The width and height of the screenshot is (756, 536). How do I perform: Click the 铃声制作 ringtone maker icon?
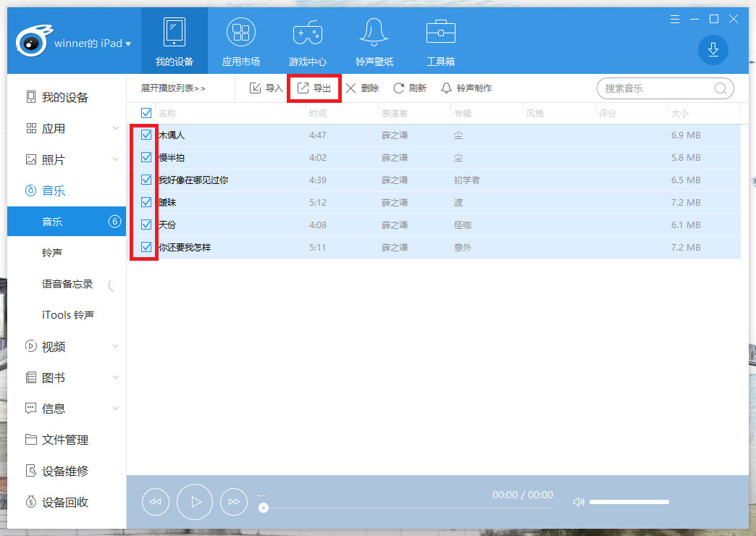point(446,88)
